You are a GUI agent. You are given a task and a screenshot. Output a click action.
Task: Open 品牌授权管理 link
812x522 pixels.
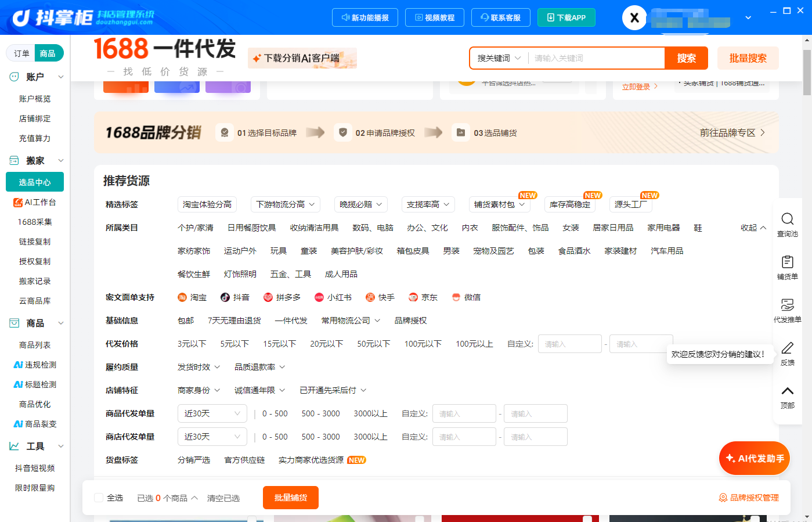[x=749, y=498]
